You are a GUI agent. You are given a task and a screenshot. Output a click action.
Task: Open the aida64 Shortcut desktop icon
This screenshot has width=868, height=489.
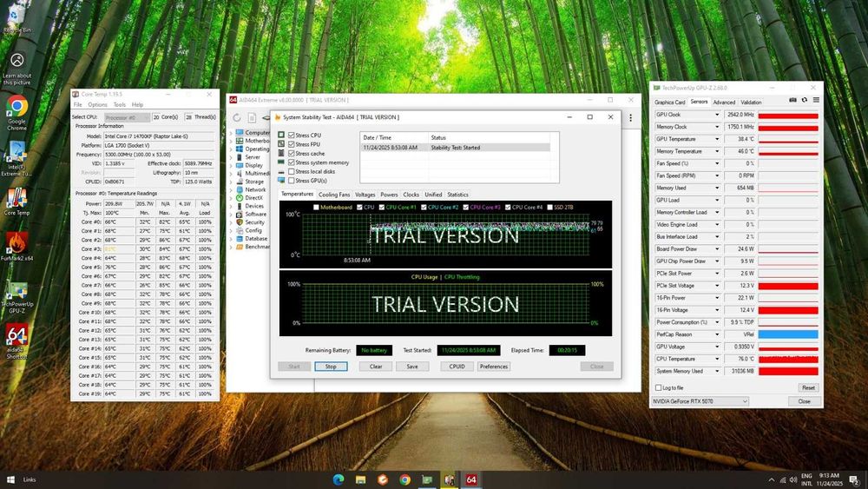pos(16,341)
